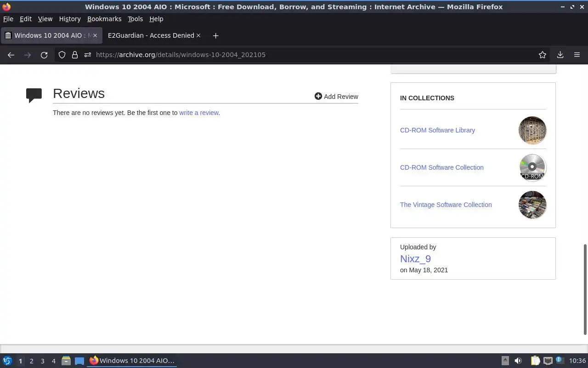Viewport: 588px width, 368px height.
Task: Open the Bookmarks menu
Action: 104,19
